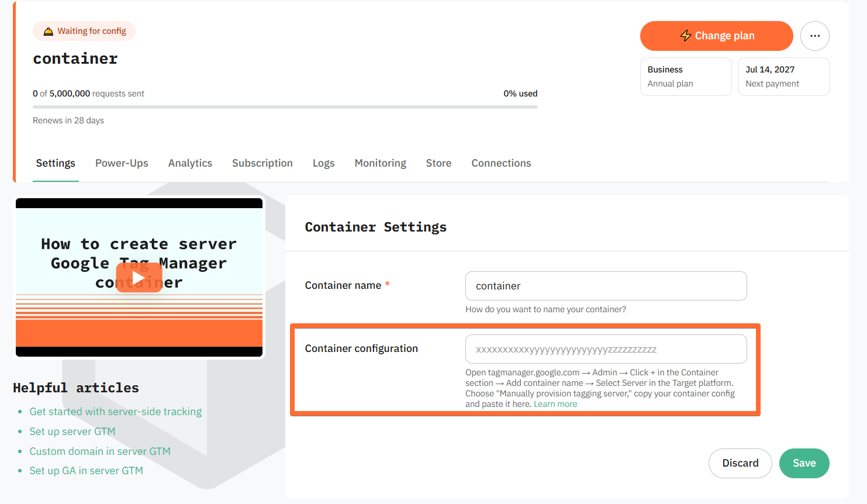Open the Settings tab

(56, 163)
